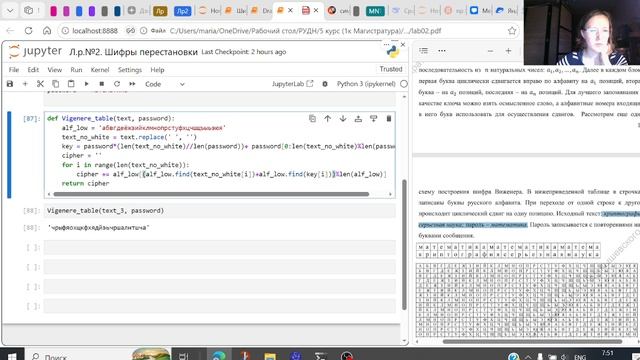Select the cell containing Vigenere_table(text_3, password)

(220, 211)
